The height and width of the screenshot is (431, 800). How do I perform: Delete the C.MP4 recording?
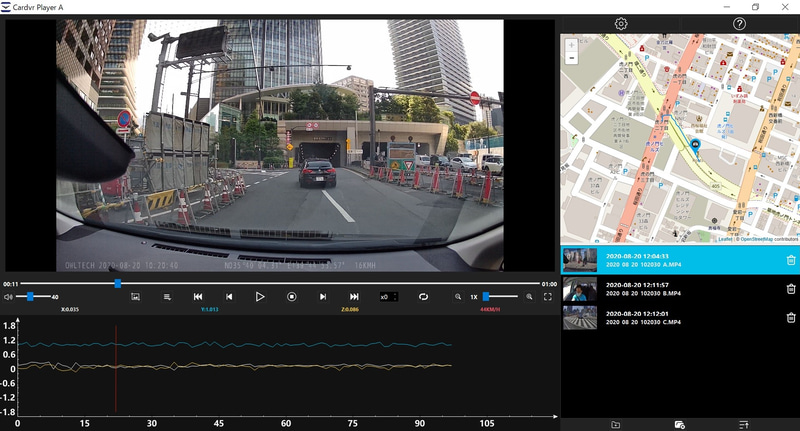pyautogui.click(x=791, y=317)
